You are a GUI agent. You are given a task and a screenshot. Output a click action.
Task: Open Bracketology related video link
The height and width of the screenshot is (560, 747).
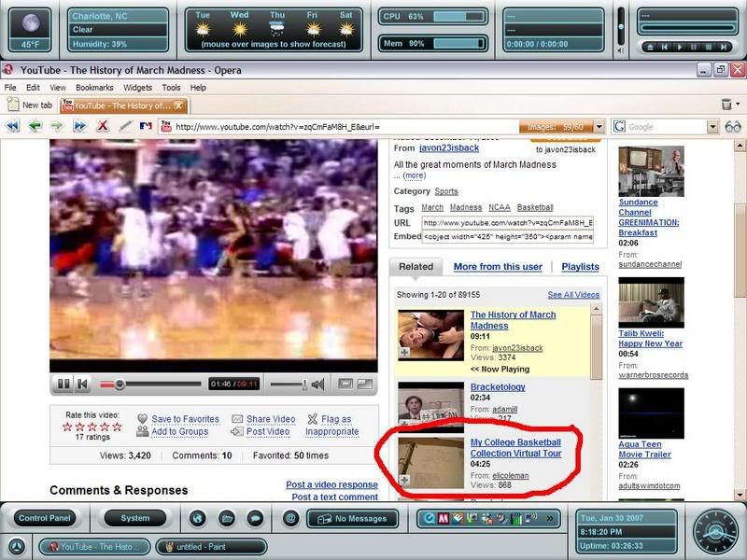click(x=498, y=387)
